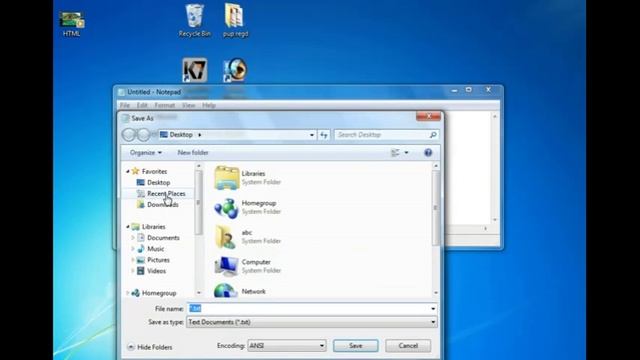Open the Organize dropdown menu
Screen dimensions: 640x360
click(x=146, y=153)
